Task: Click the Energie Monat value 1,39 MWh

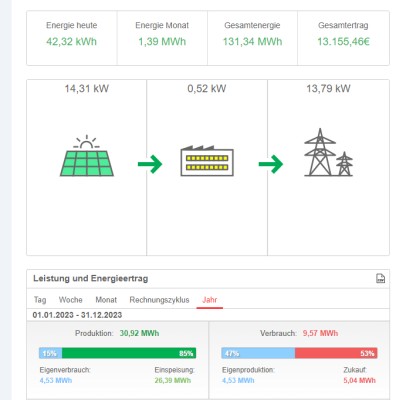Action: (x=162, y=42)
